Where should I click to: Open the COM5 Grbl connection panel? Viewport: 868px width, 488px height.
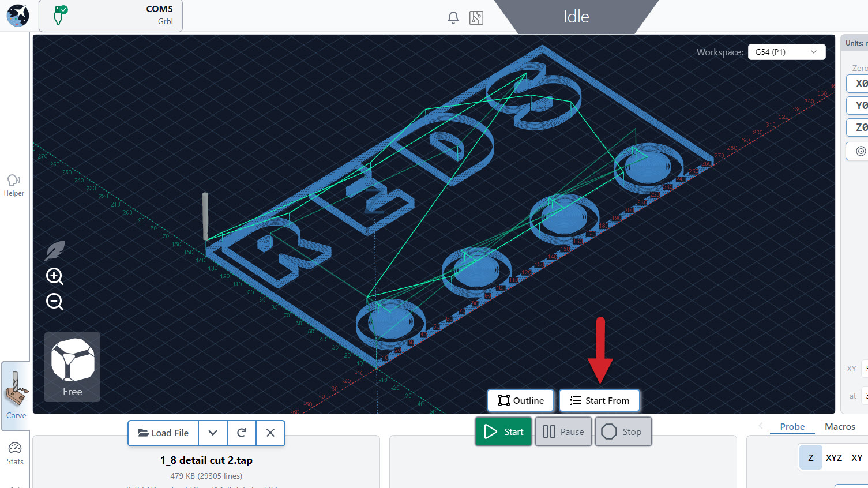(111, 16)
